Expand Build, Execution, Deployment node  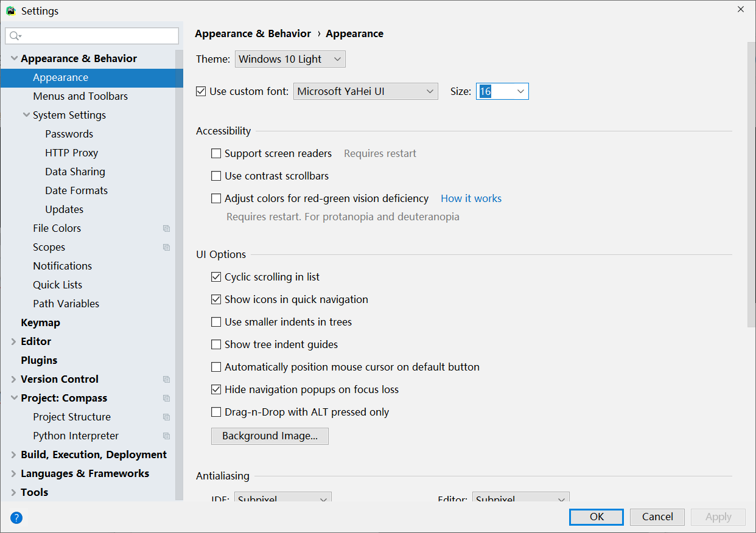coord(14,455)
